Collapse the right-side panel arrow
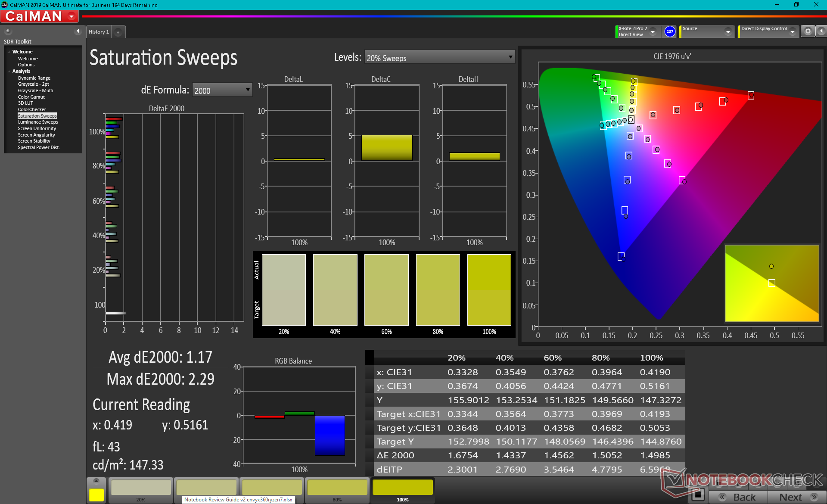Screen dimensions: 827x504 [821, 31]
